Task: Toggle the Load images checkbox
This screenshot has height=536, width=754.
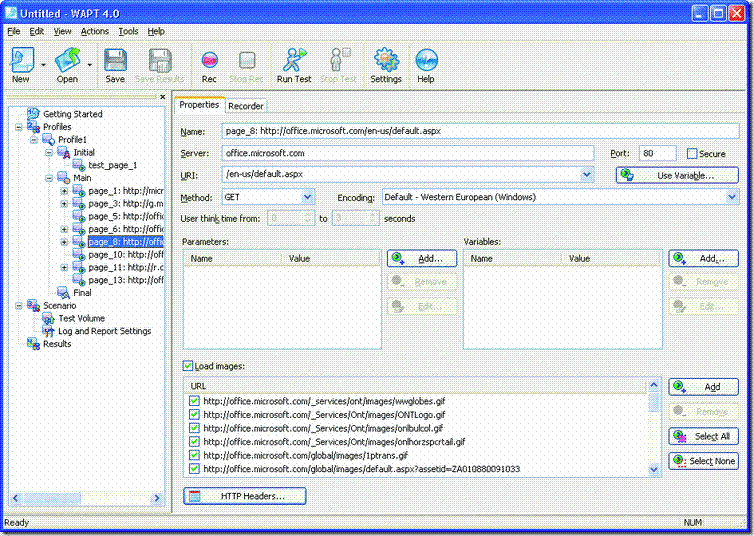Action: click(188, 366)
